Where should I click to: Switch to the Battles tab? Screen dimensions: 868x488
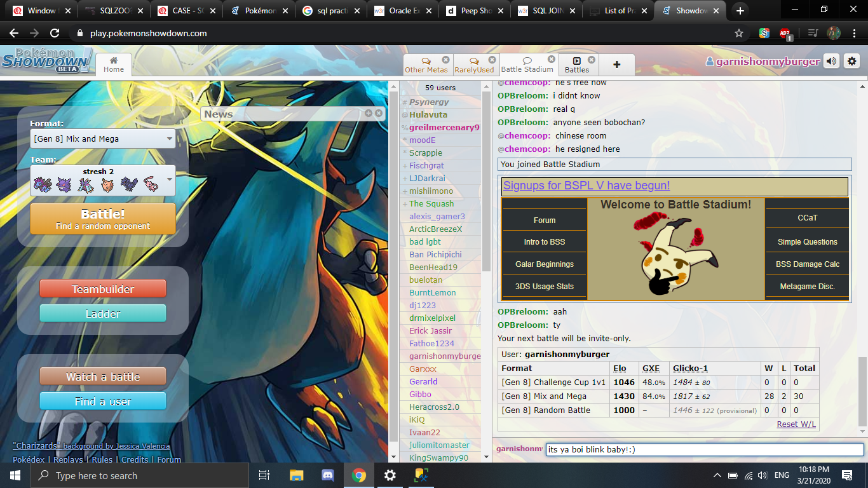[577, 65]
